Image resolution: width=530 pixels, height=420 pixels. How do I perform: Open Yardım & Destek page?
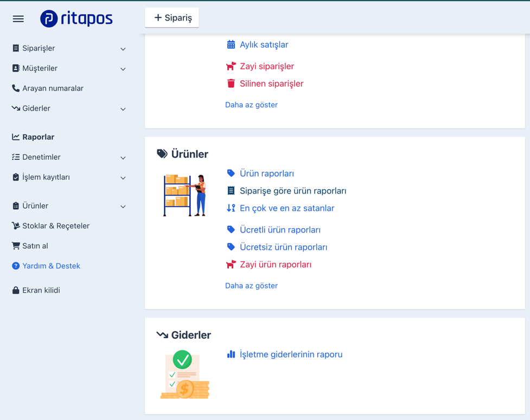[x=51, y=266]
